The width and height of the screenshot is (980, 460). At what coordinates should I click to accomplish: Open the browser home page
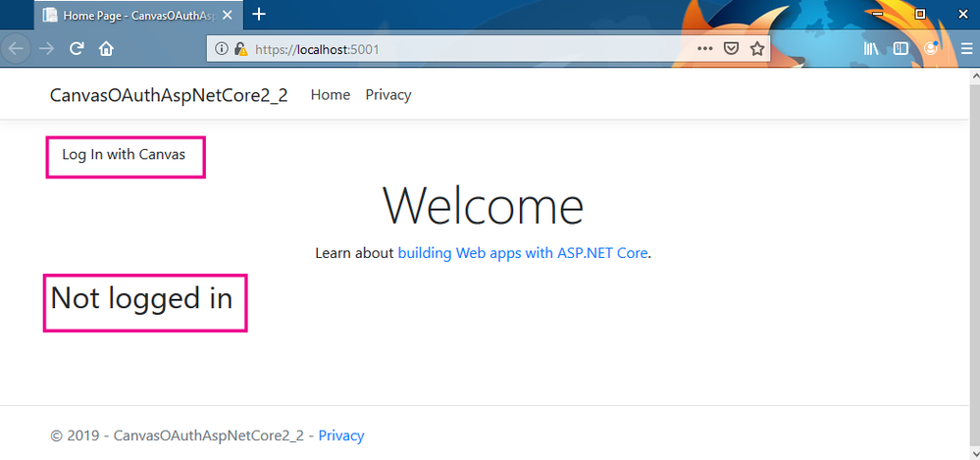tap(106, 49)
